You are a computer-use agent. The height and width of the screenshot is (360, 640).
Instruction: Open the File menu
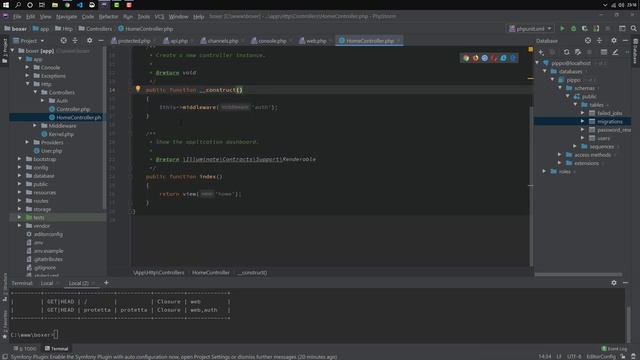(17, 17)
